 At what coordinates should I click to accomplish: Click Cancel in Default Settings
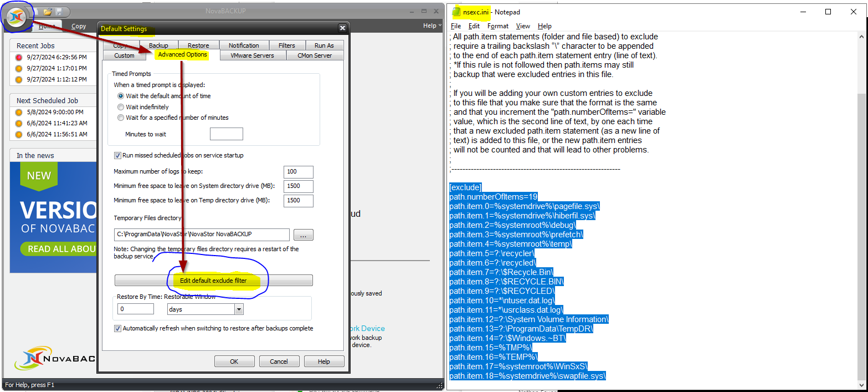(x=279, y=362)
